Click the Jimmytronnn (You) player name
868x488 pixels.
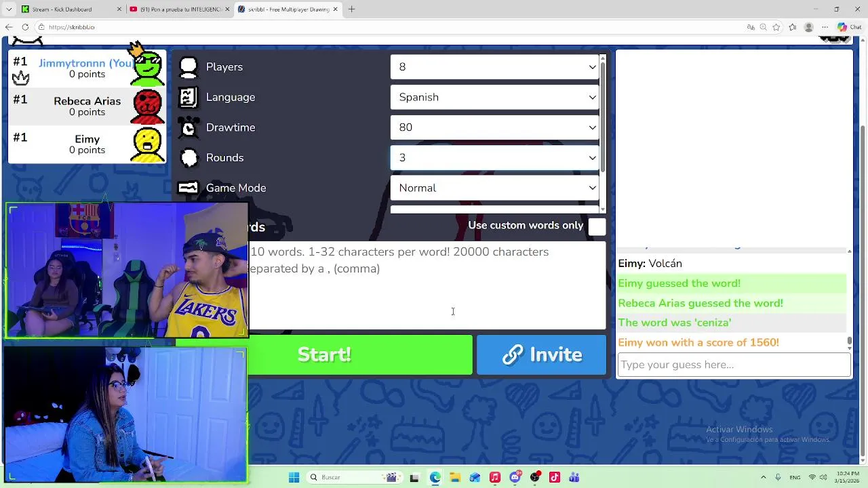[x=86, y=63]
